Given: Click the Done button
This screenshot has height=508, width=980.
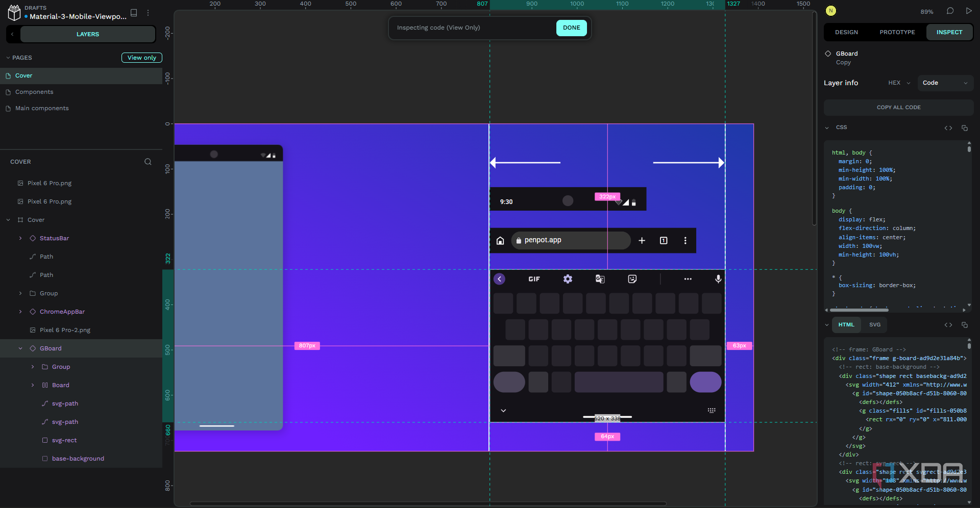Looking at the screenshot, I should click(571, 28).
